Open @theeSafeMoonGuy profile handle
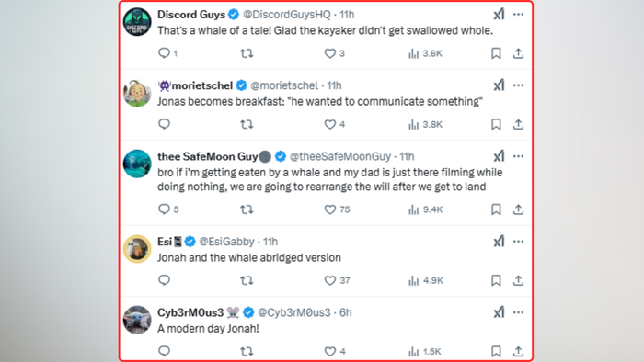This screenshot has height=362, width=644. (340, 156)
